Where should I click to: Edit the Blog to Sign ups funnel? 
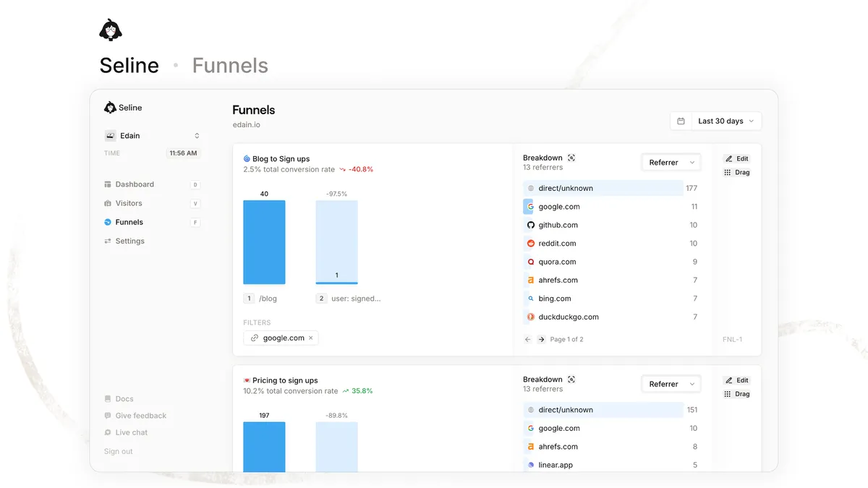click(737, 158)
